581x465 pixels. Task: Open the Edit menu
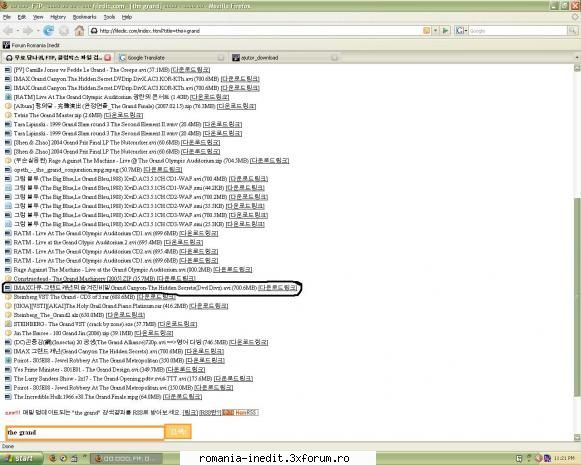coord(22,17)
